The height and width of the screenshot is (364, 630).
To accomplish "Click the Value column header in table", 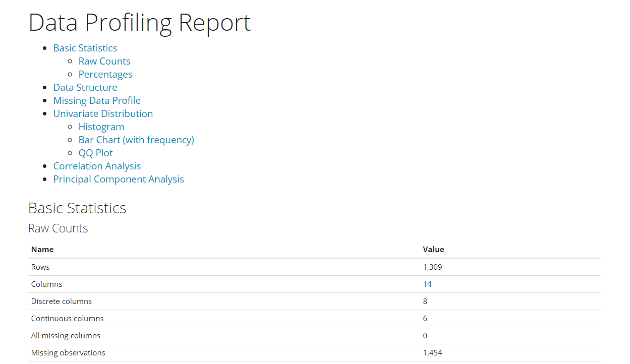I will click(433, 249).
